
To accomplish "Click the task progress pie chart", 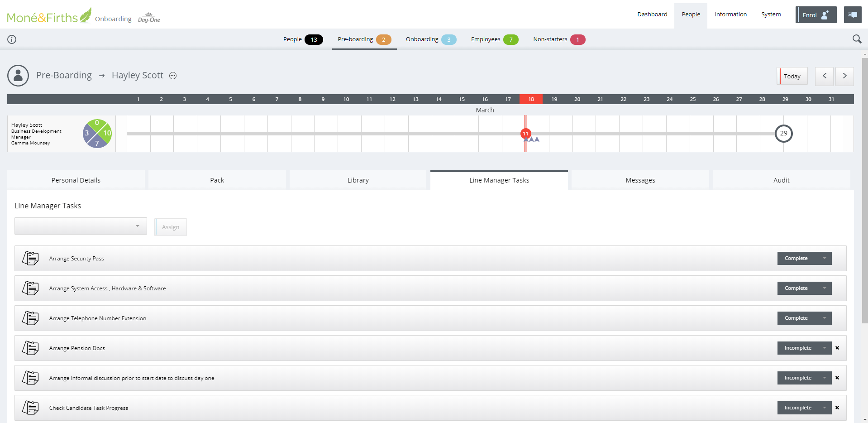I will [97, 134].
